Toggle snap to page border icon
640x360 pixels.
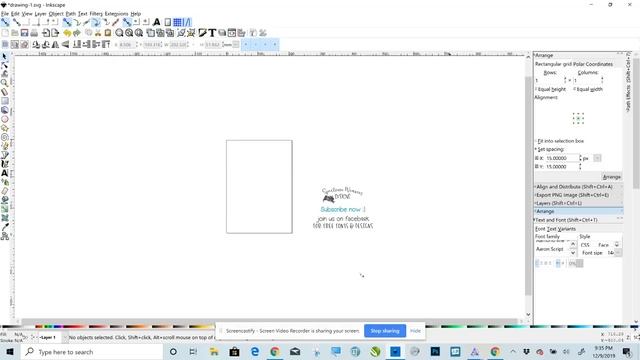pyautogui.click(x=167, y=22)
